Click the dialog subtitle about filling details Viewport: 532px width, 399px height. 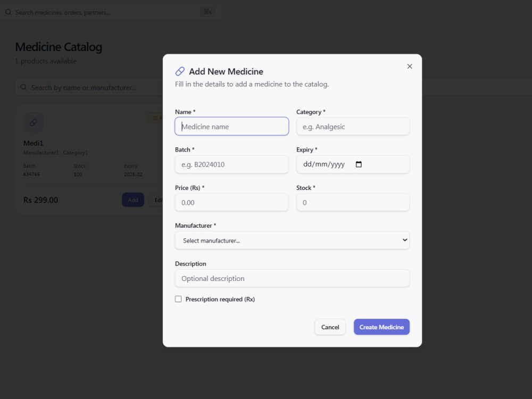pos(252,84)
